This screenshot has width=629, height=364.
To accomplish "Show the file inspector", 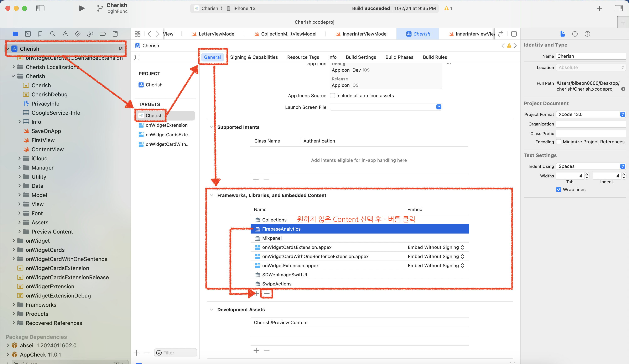I will (563, 34).
